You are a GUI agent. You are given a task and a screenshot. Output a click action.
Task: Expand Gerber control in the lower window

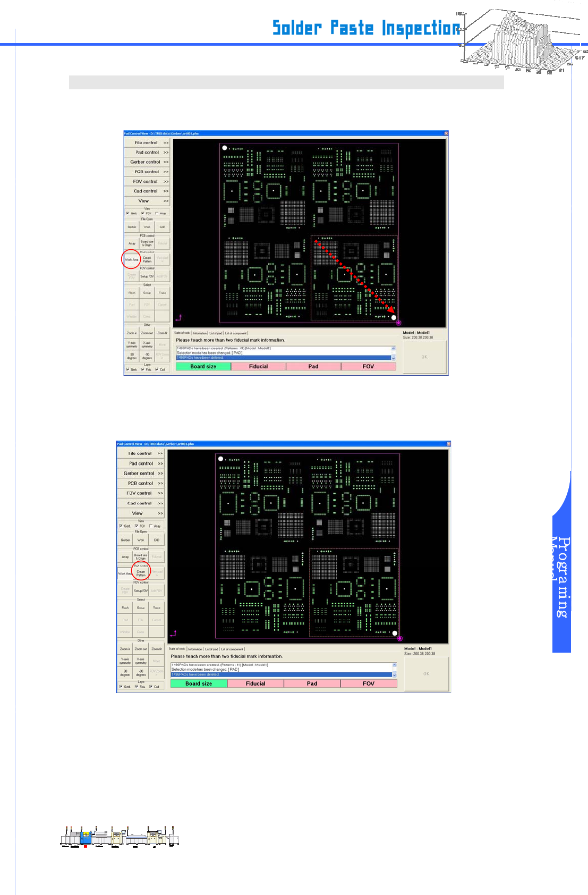coord(140,474)
